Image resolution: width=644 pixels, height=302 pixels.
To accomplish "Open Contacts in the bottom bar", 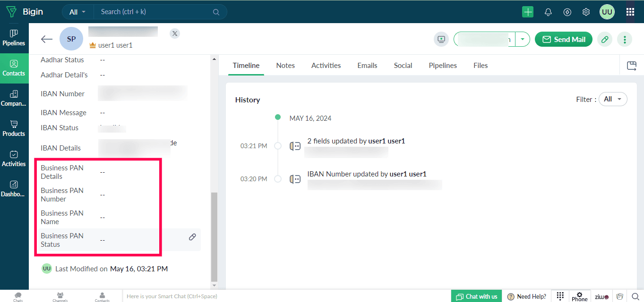I will (x=102, y=297).
